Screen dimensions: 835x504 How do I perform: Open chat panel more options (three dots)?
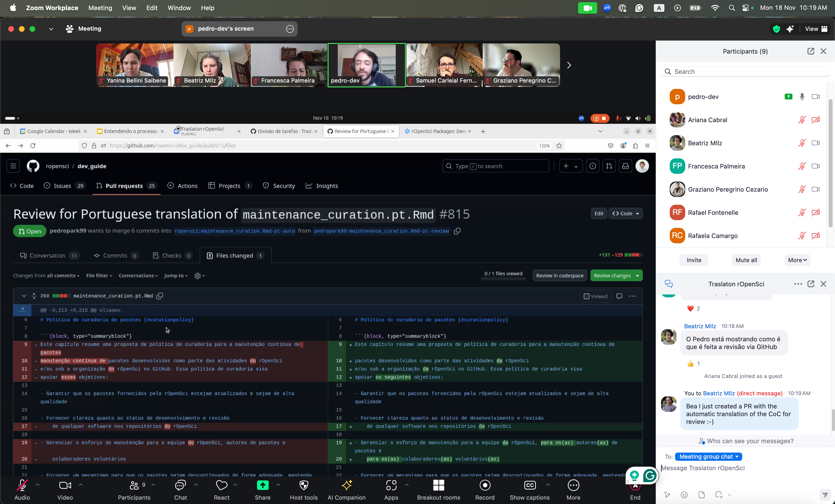(x=798, y=284)
